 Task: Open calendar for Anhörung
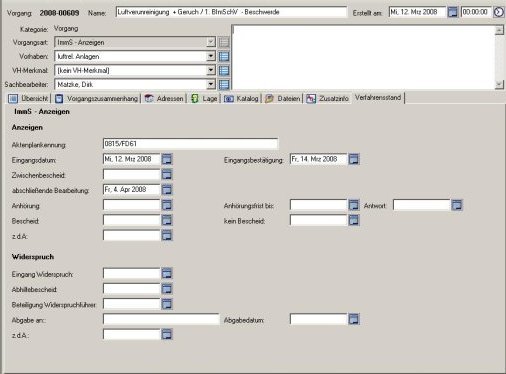click(x=167, y=205)
